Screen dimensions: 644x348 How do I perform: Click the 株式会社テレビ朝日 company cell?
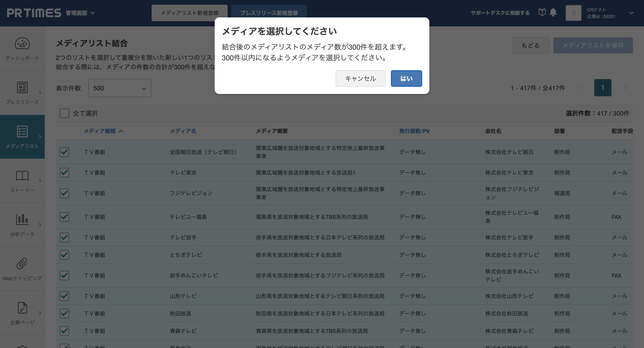(509, 152)
